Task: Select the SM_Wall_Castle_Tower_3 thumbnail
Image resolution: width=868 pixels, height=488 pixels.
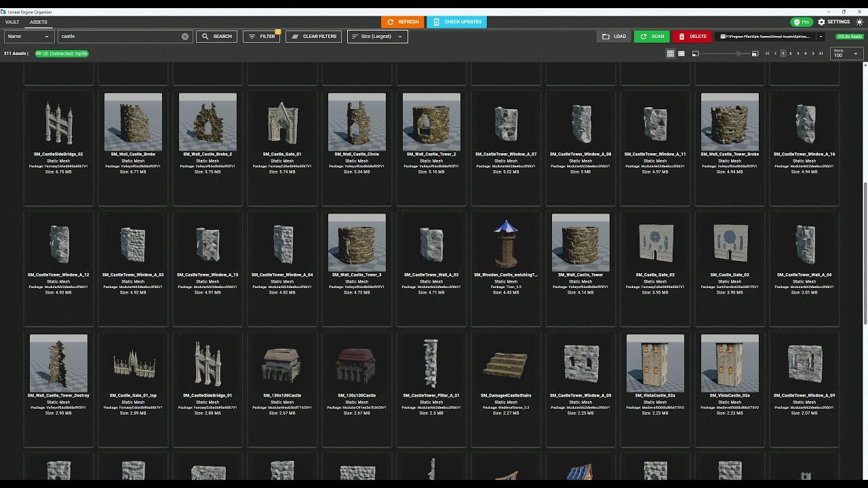Action: [x=357, y=243]
